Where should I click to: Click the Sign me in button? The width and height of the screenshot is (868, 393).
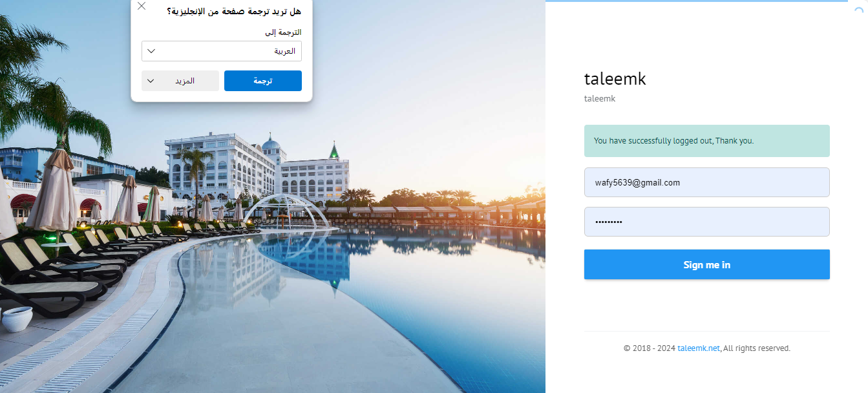707,264
